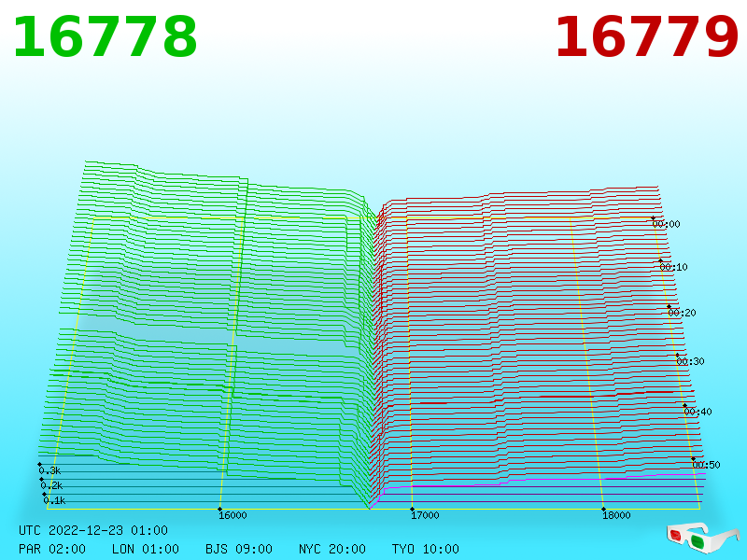Click the 0.3k depth axis label
Screen dimensions: 747x560
pyautogui.click(x=50, y=471)
